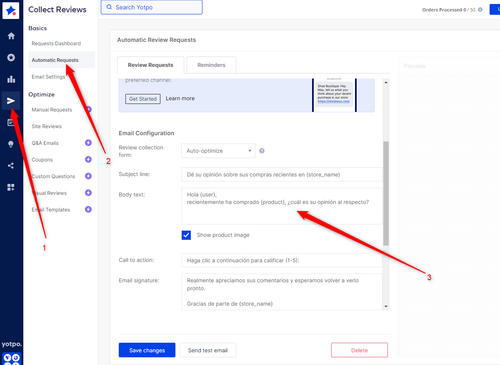Image resolution: width=500 pixels, height=365 pixels.
Task: Open the bar chart analytics icon
Action: (x=11, y=79)
